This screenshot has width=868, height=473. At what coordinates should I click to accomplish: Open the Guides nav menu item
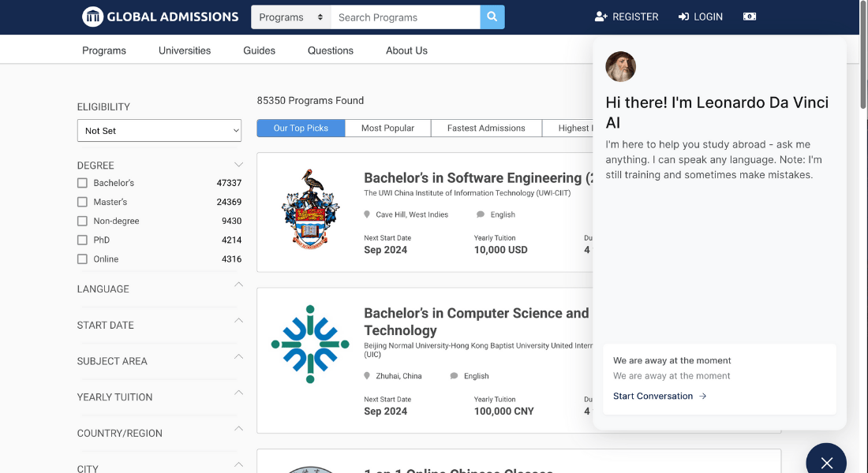pyautogui.click(x=259, y=50)
